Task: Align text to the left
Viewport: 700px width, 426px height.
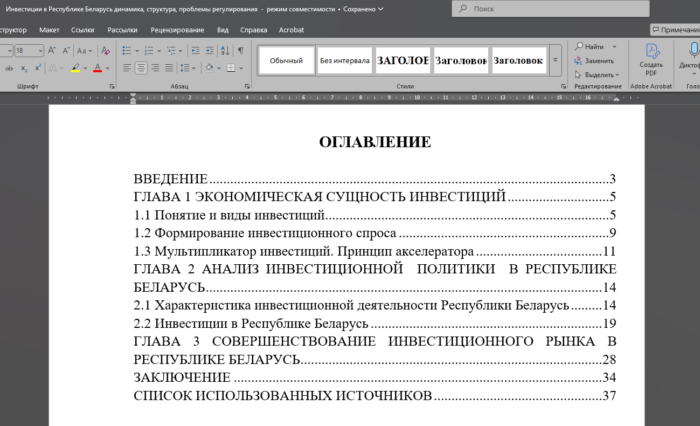Action: (127, 68)
